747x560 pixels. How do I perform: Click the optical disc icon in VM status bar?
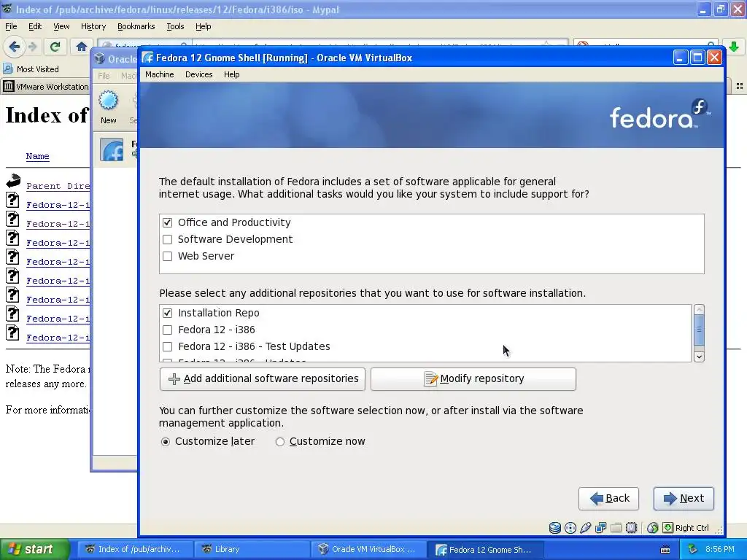point(570,528)
